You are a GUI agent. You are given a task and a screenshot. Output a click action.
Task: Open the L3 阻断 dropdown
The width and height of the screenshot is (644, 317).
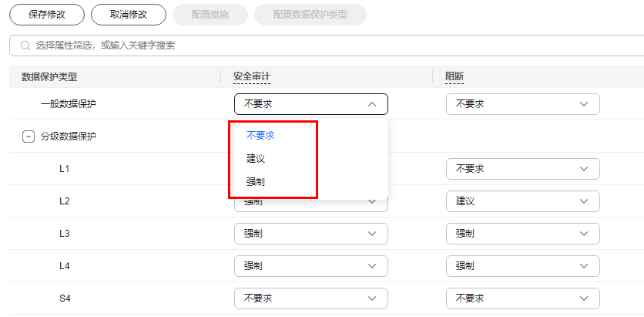(x=522, y=233)
